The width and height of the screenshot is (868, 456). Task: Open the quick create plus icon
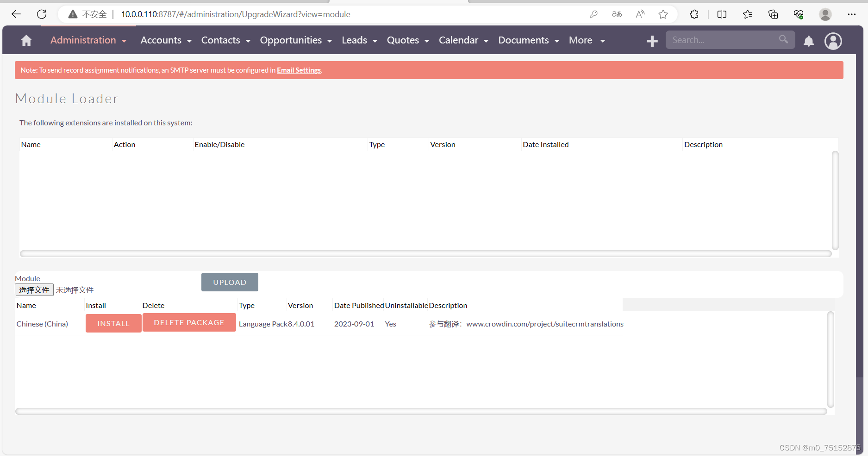coord(652,41)
